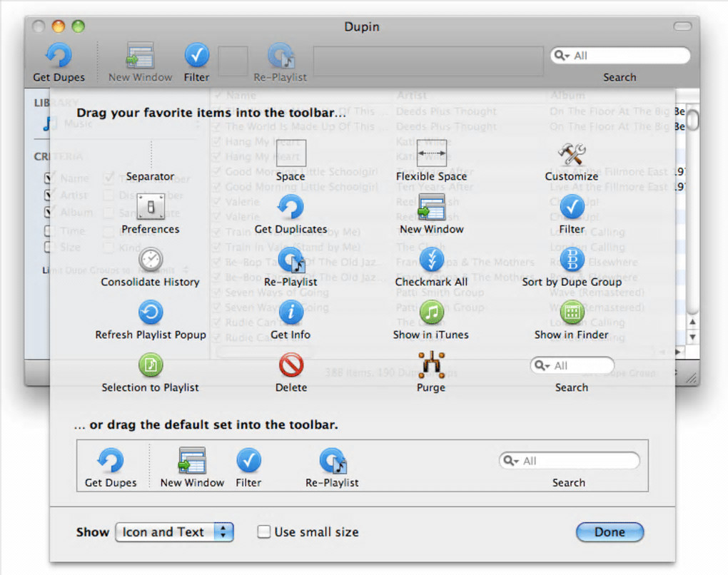Click New Window in the main window toolbar

(140, 63)
